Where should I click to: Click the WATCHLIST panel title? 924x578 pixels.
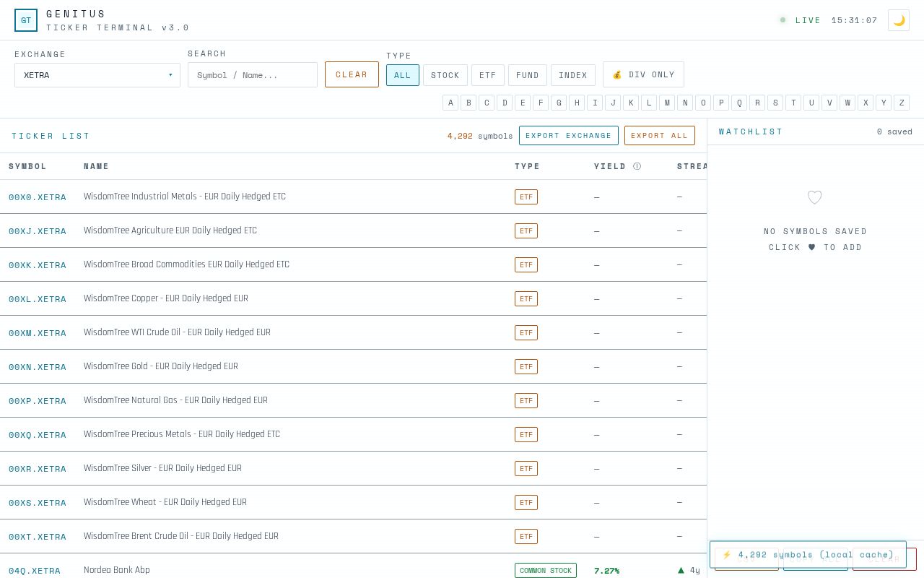point(751,131)
